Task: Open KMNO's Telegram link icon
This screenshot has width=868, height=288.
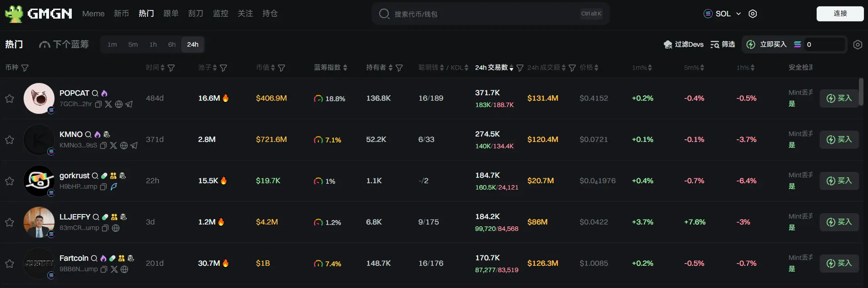Action: point(134,146)
